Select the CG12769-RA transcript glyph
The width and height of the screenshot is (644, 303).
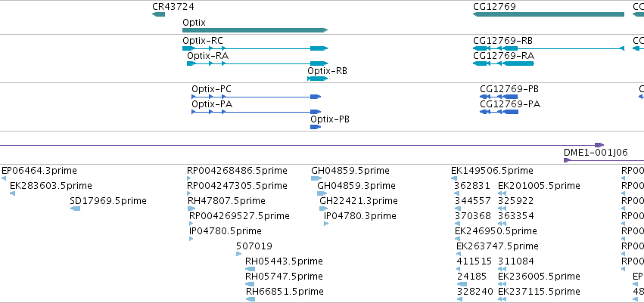tap(503, 63)
